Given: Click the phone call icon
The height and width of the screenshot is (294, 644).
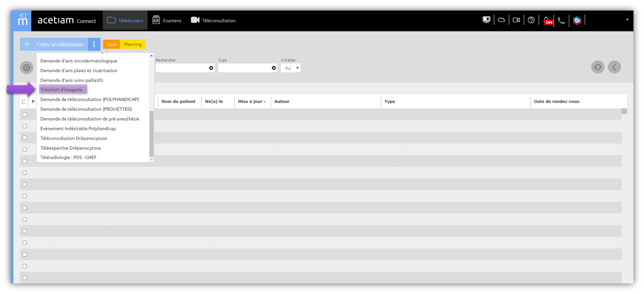Looking at the screenshot, I should [561, 21].
